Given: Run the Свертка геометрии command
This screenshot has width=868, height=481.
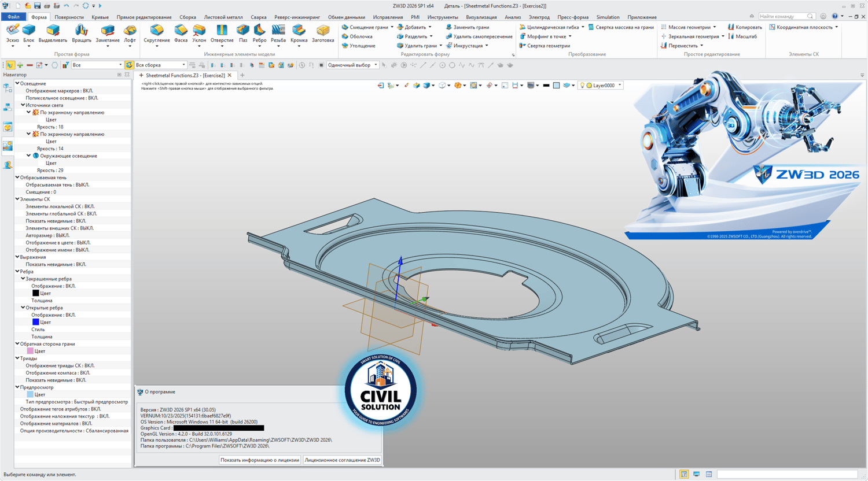Looking at the screenshot, I should pyautogui.click(x=545, y=46).
